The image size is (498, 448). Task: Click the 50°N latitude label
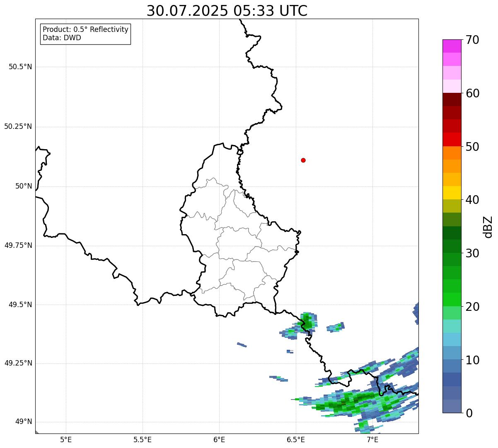[24, 186]
